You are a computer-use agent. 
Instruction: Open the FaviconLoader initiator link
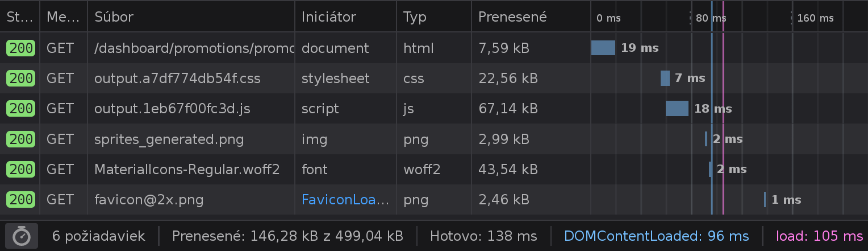(x=345, y=200)
